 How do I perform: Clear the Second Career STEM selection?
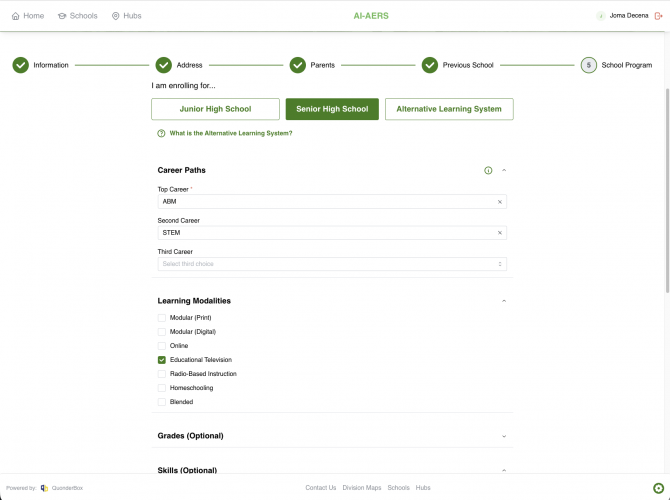(x=500, y=233)
